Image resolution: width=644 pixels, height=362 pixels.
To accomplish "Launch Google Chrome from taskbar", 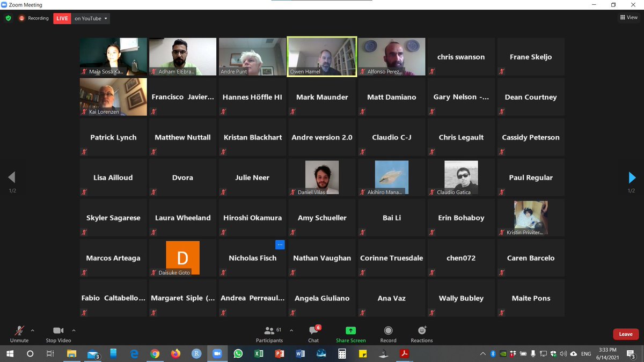I will [x=155, y=354].
